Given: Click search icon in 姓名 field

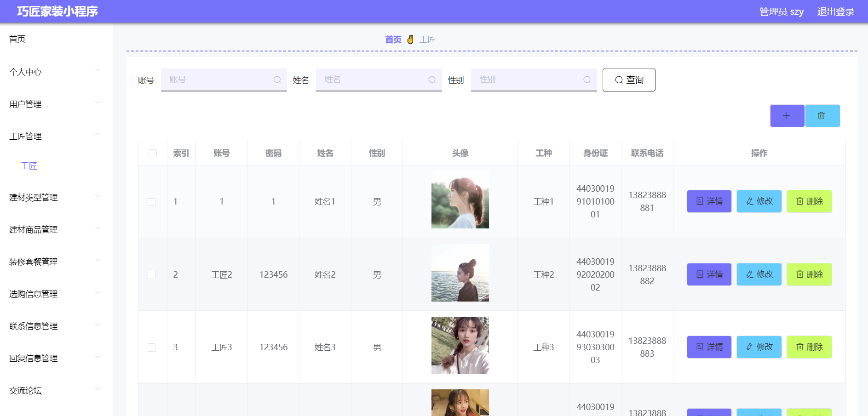Looking at the screenshot, I should click(432, 80).
